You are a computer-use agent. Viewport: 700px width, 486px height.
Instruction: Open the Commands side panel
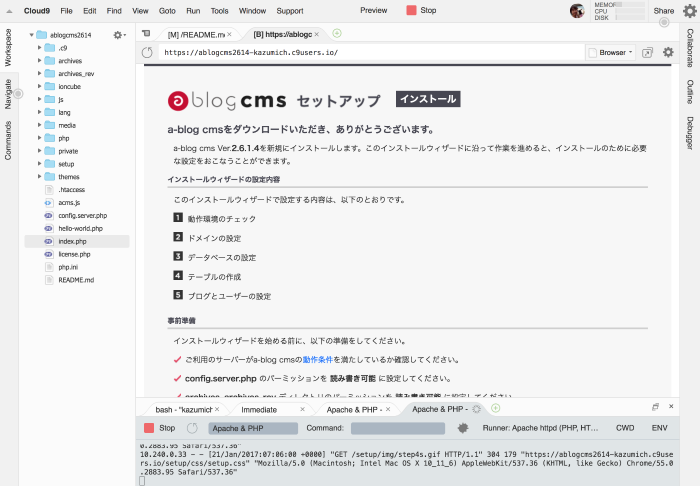click(x=8, y=141)
